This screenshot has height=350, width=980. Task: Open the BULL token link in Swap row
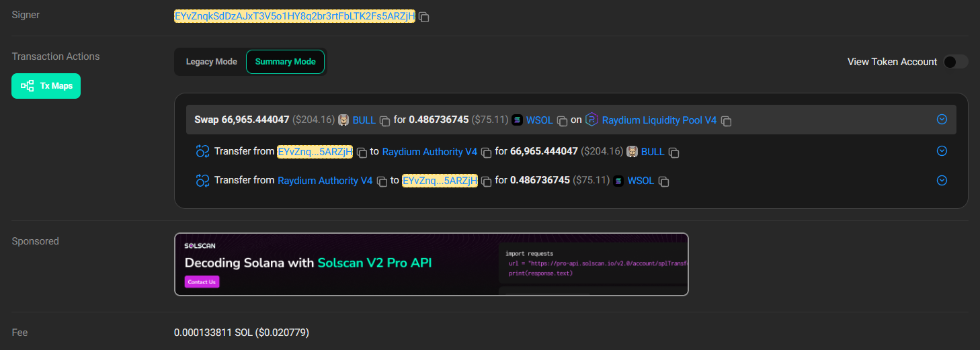click(364, 120)
